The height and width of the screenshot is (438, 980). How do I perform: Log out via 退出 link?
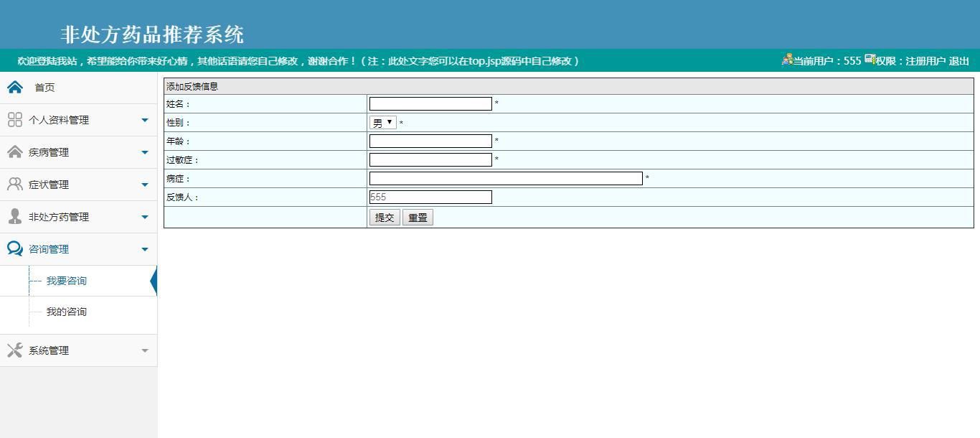click(959, 61)
